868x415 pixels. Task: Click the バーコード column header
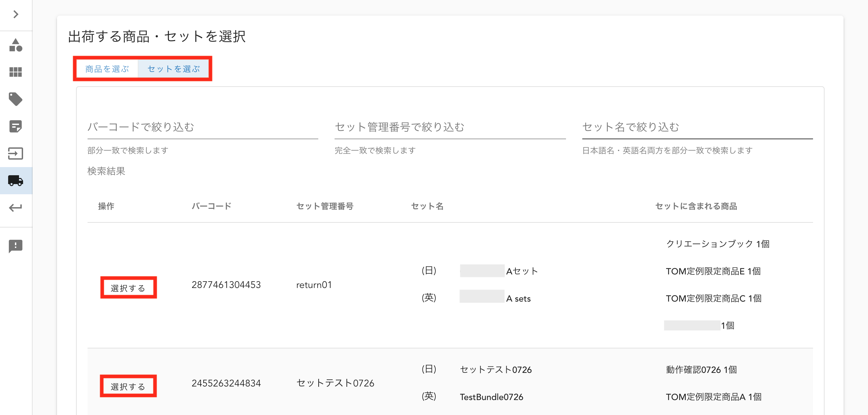click(211, 206)
